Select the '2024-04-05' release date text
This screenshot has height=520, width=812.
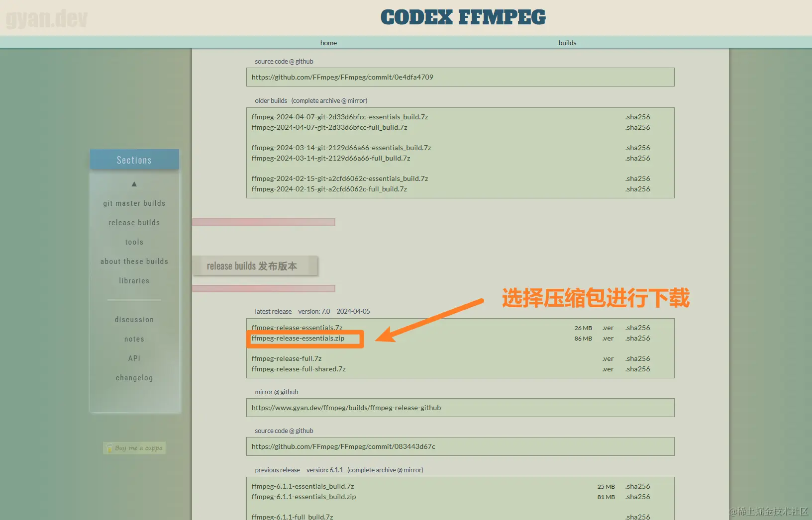pyautogui.click(x=353, y=311)
